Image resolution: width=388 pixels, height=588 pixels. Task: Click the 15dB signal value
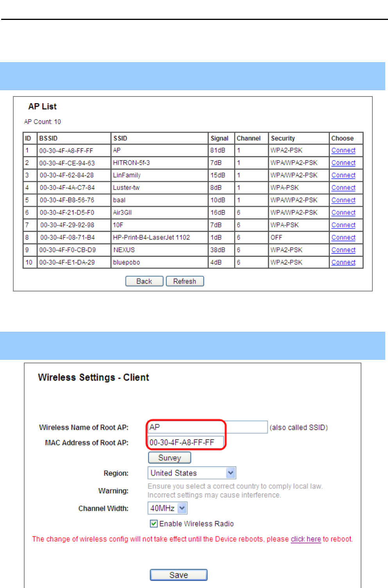pyautogui.click(x=218, y=175)
